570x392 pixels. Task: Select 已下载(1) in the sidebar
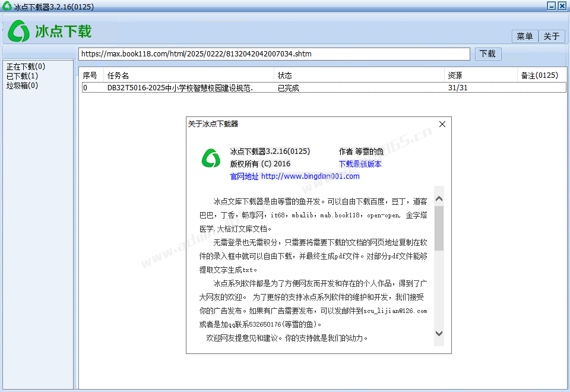pos(22,76)
